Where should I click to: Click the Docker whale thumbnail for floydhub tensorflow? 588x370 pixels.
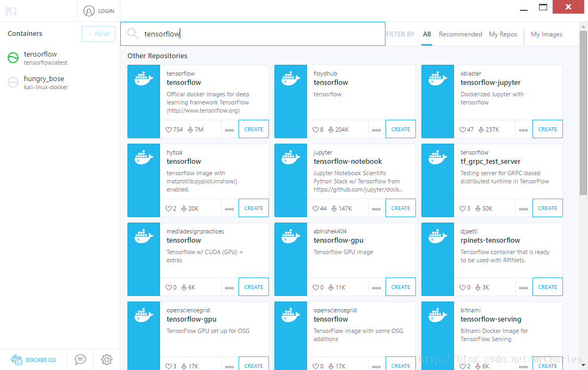[291, 102]
